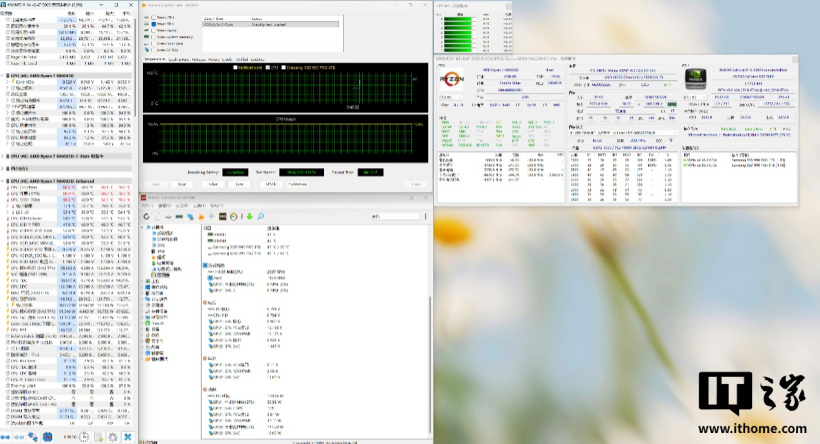
Task: Click the HWiNFO clock reset icon
Action: 84,437
